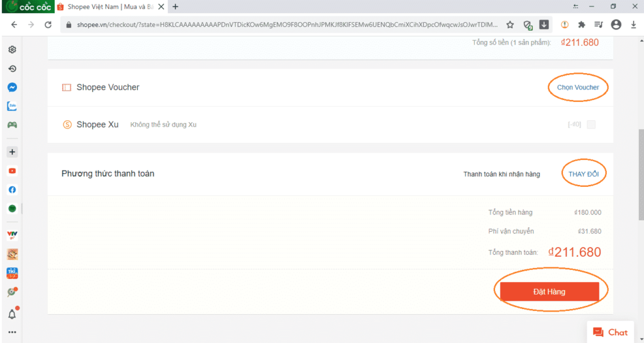The image size is (644, 343).
Task: Open browsing history in sidebar
Action: (x=13, y=69)
